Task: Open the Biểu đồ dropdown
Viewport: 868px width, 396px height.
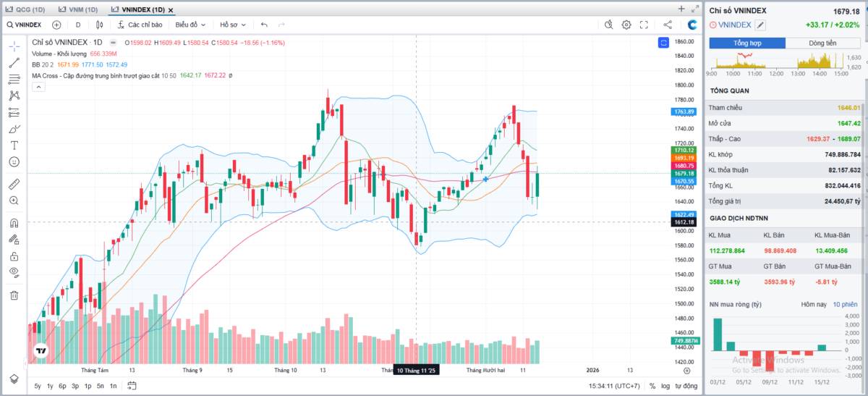Action: (x=190, y=25)
